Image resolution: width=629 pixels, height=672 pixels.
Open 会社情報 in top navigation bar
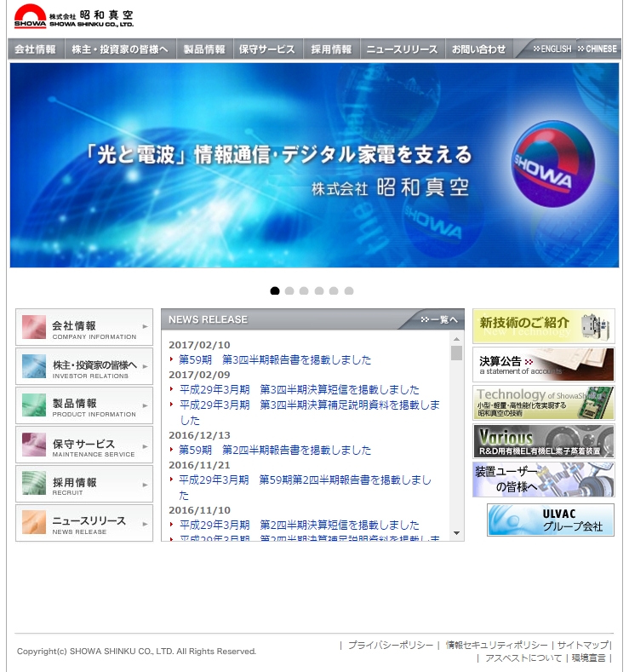[36, 49]
